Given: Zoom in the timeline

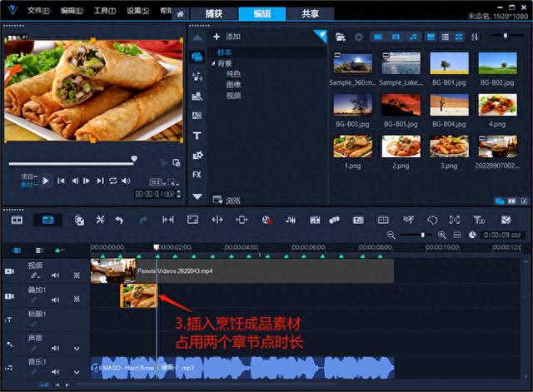Looking at the screenshot, I should (x=442, y=235).
